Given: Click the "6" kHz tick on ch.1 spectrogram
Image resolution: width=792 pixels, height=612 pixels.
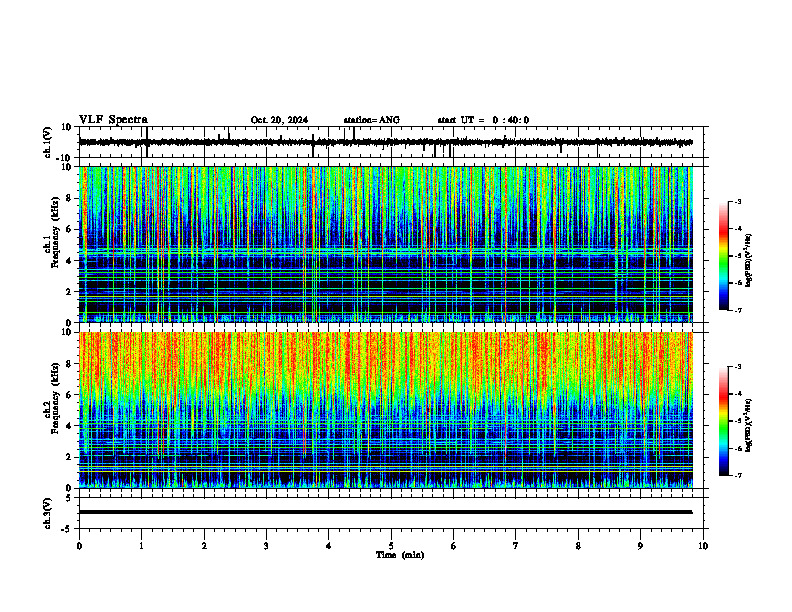Looking at the screenshot, I should [69, 229].
